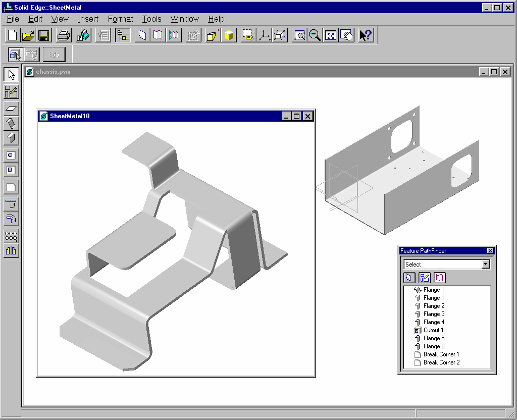Screen dimensions: 517x420
Task: Select Cutout 1 in Feature PathFinder
Action: [429, 330]
